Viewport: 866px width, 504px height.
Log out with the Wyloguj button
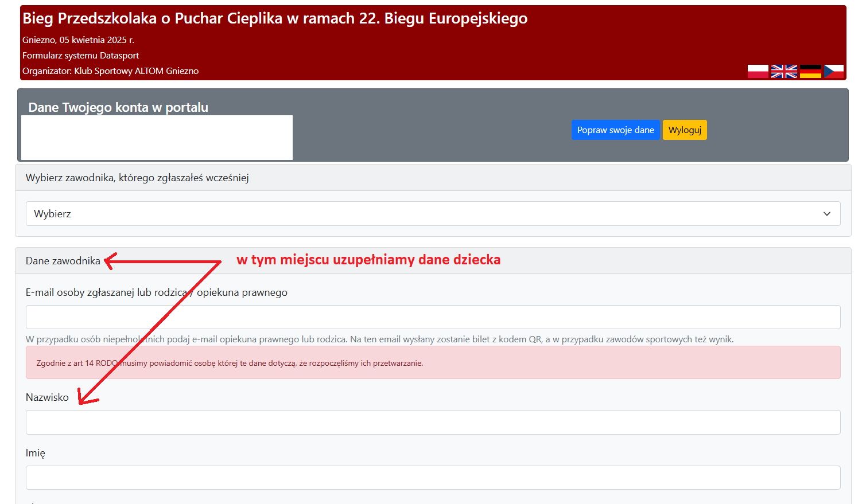click(684, 130)
